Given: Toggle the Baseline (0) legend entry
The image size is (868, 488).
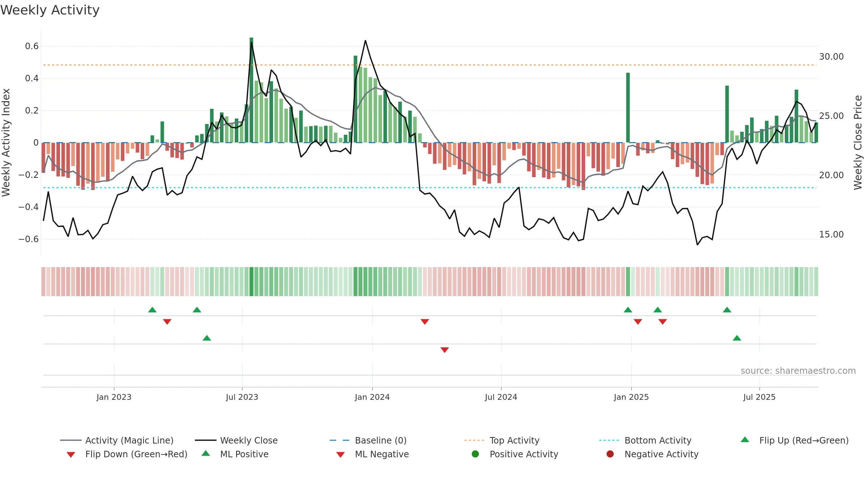Looking at the screenshot, I should coord(368,440).
